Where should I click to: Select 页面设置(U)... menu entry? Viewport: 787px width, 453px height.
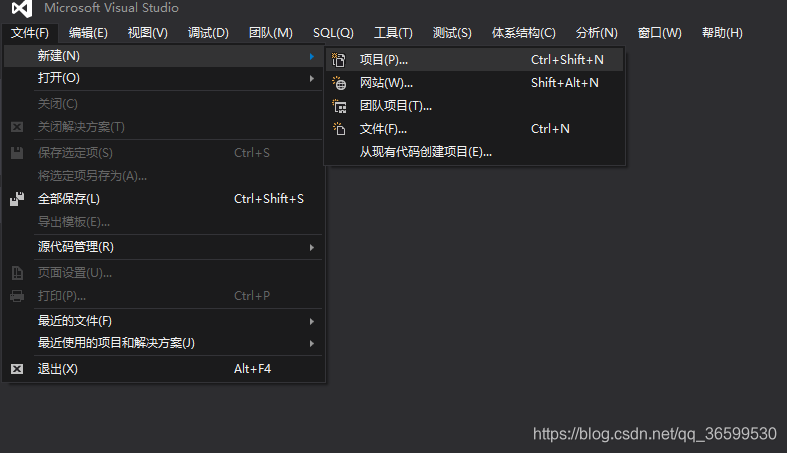click(163, 273)
